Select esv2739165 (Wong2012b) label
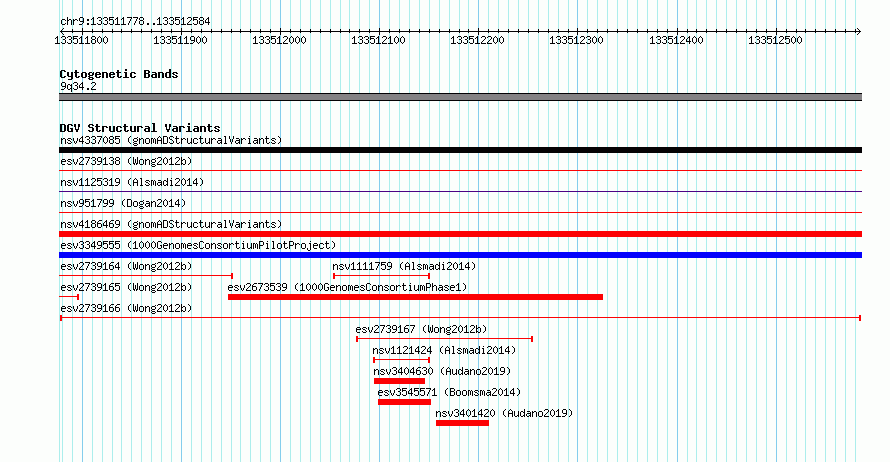 (126, 287)
